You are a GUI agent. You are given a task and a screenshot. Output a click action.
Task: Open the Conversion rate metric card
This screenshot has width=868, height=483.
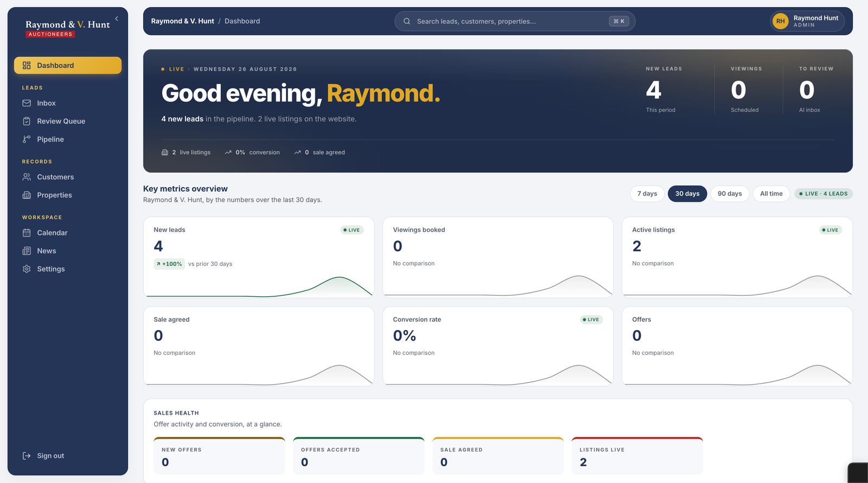point(498,346)
